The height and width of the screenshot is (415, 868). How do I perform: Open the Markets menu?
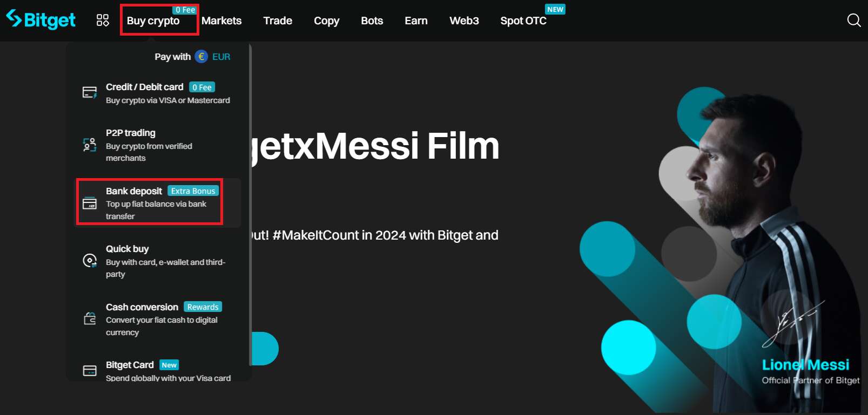pos(221,21)
